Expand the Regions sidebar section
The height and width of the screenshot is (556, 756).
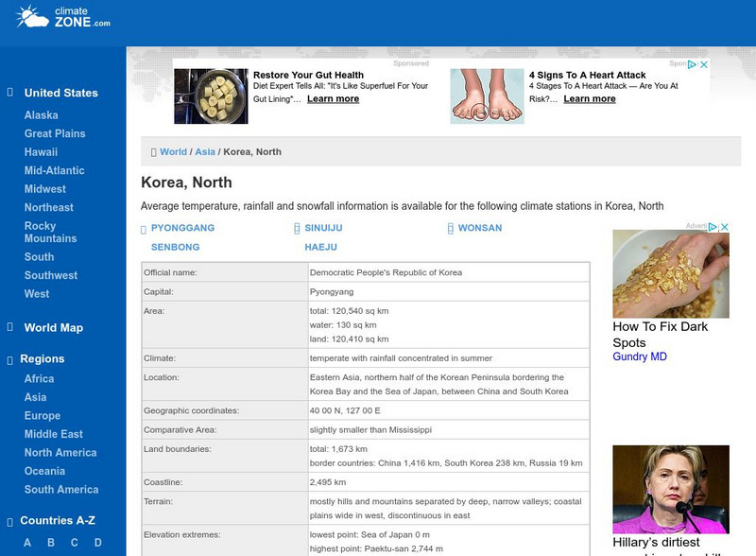[x=43, y=358]
